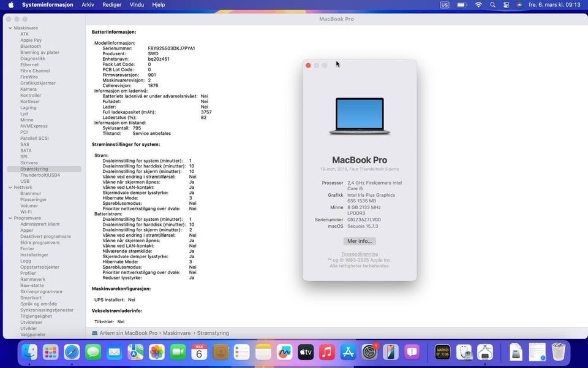This screenshot has width=588, height=368.
Task: Open Launchpad in the dock
Action: click(51, 352)
